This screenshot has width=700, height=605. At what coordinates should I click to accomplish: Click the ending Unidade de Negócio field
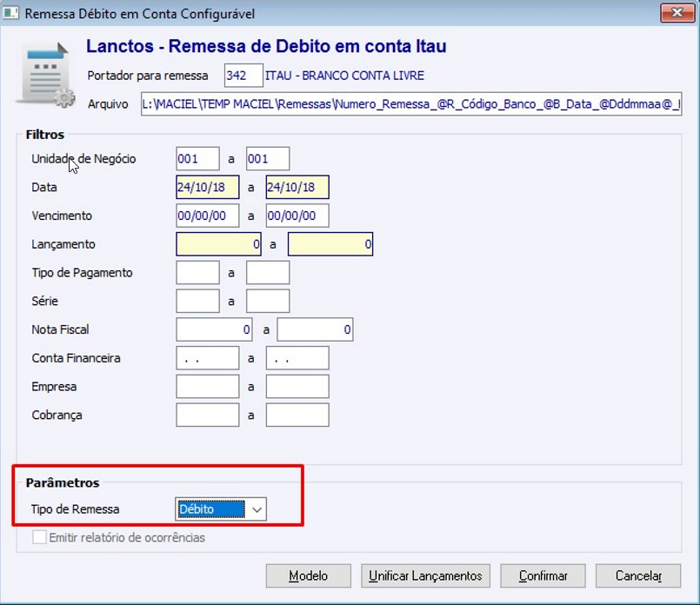click(x=268, y=159)
